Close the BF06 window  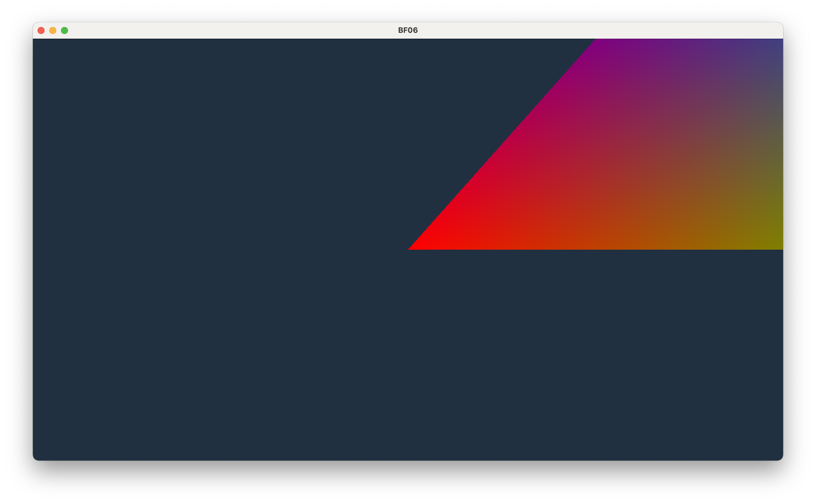click(x=41, y=30)
